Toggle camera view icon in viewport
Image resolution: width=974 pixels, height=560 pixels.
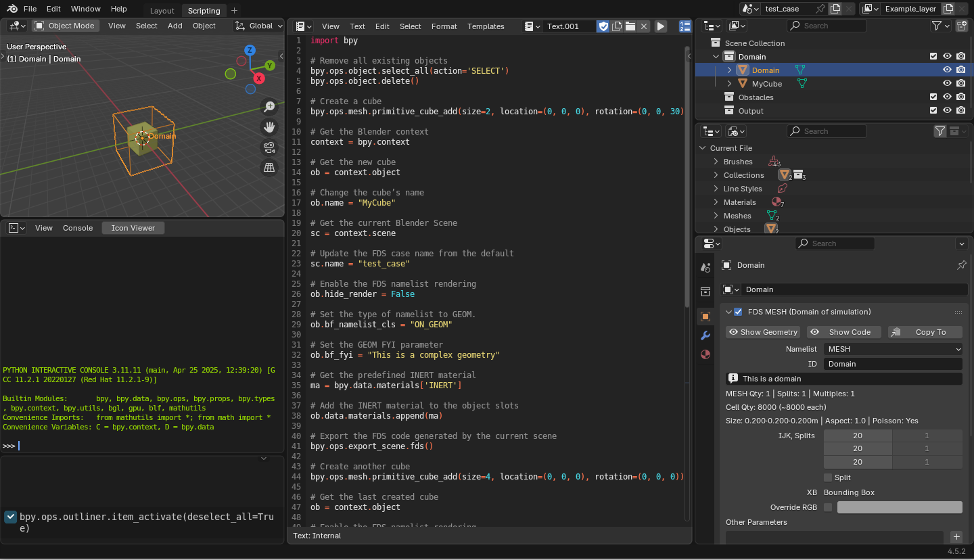pos(269,147)
